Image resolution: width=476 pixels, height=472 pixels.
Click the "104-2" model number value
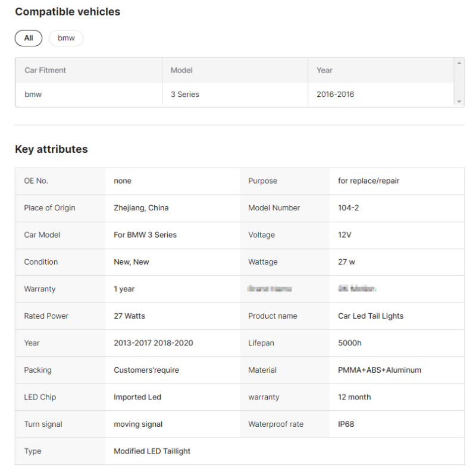click(348, 208)
